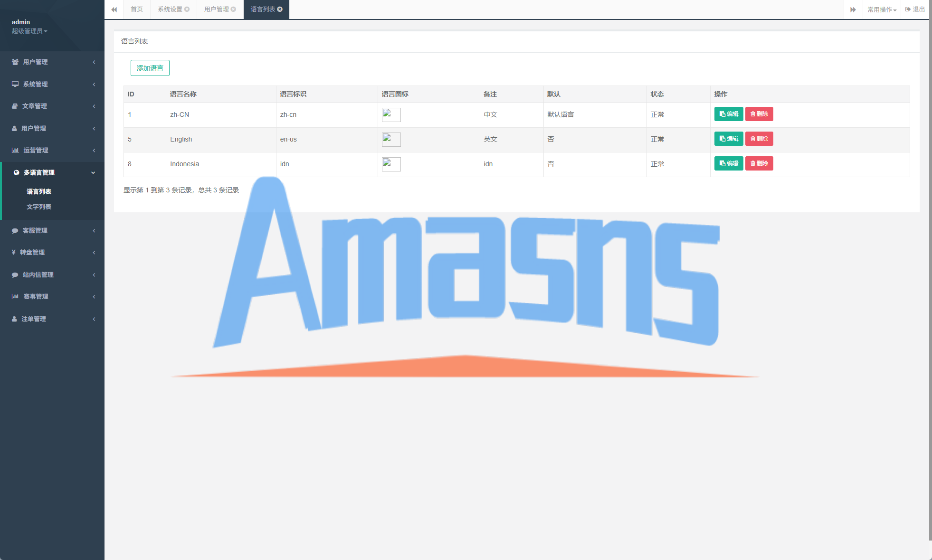Open the 超级管理员 user dropdown

(29, 31)
